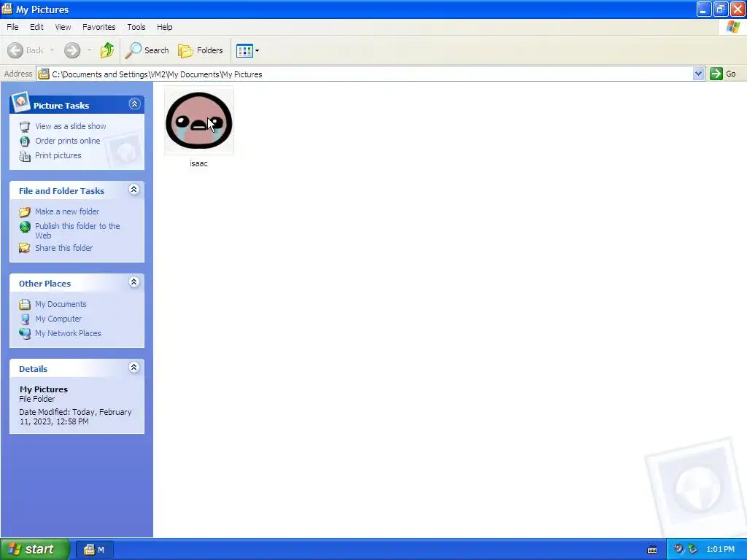Viewport: 747px width, 560px height.
Task: Click the shared folder icon
Action: pyautogui.click(x=25, y=248)
